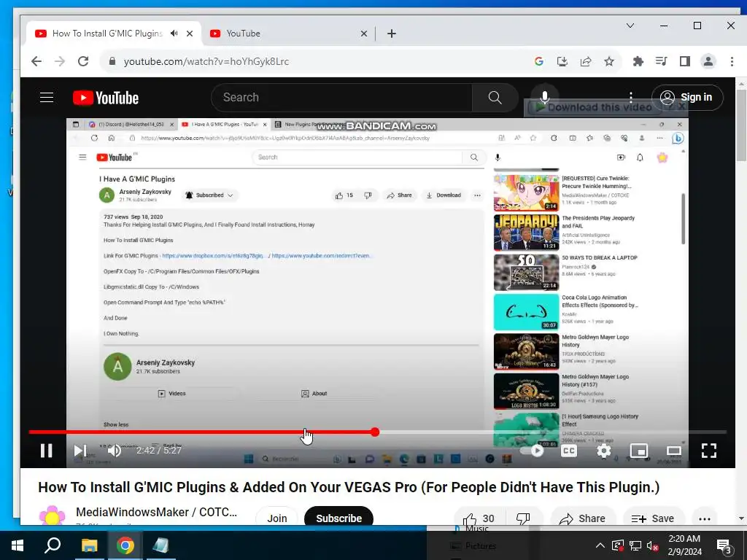Open File Explorer from taskbar
This screenshot has width=747, height=560.
(x=89, y=545)
